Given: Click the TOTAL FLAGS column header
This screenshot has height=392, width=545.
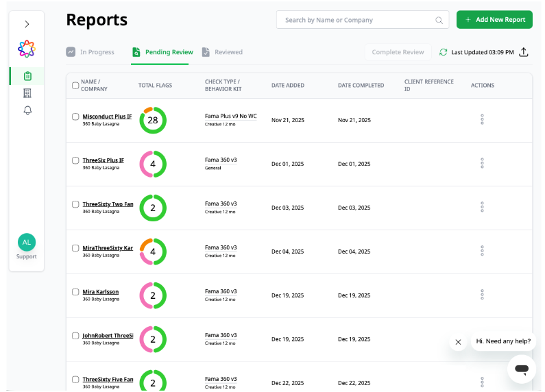Looking at the screenshot, I should (x=155, y=86).
